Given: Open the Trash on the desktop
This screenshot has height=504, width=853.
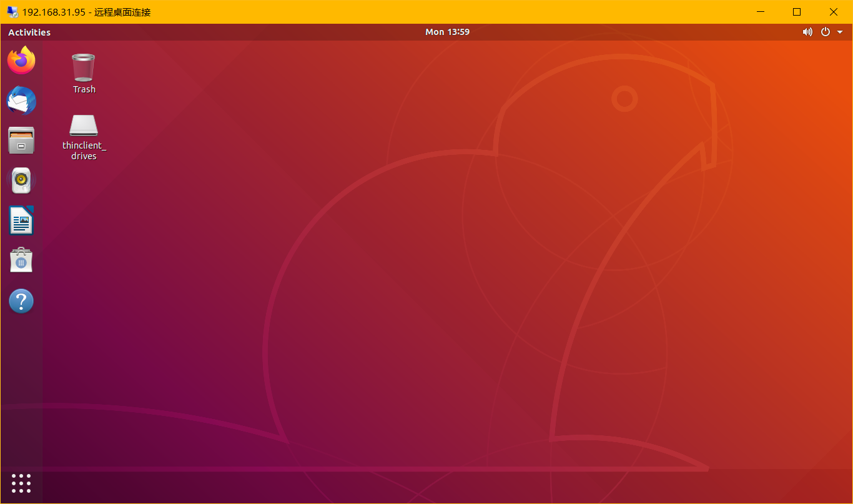Looking at the screenshot, I should 83,66.
